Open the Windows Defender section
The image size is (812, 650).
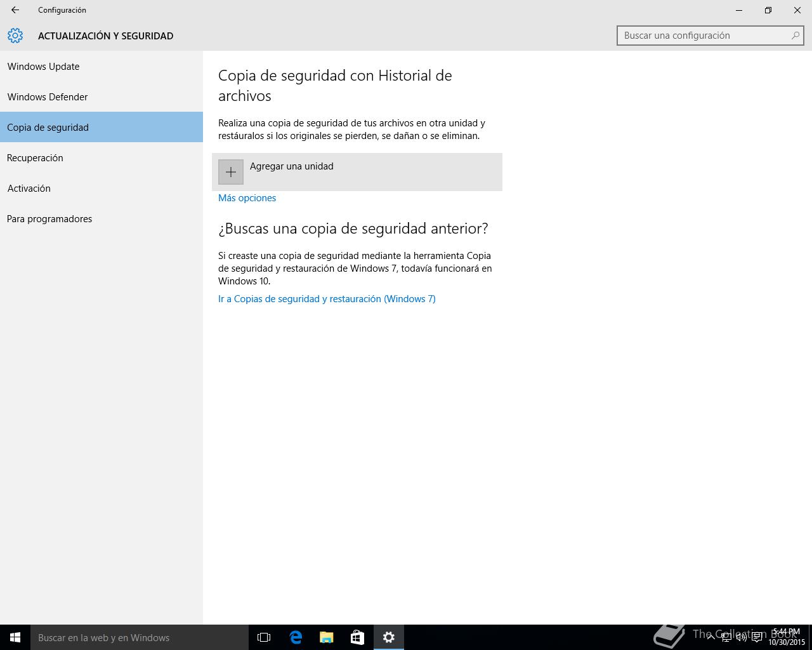(101, 96)
